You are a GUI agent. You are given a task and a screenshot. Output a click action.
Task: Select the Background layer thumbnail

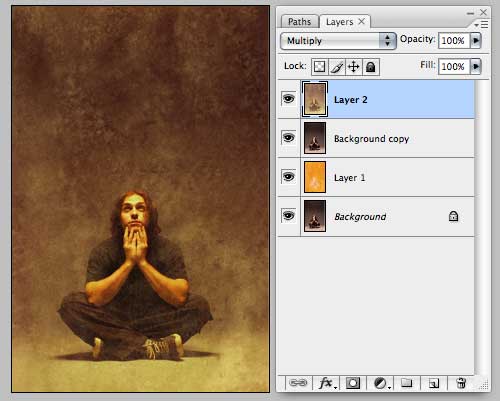(x=315, y=216)
